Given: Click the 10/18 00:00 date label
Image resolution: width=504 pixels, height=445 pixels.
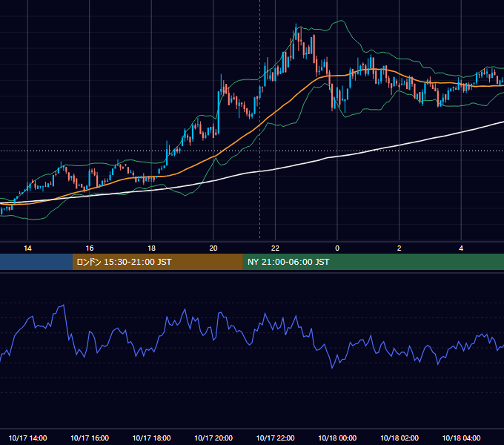Looking at the screenshot, I should click(337, 438).
